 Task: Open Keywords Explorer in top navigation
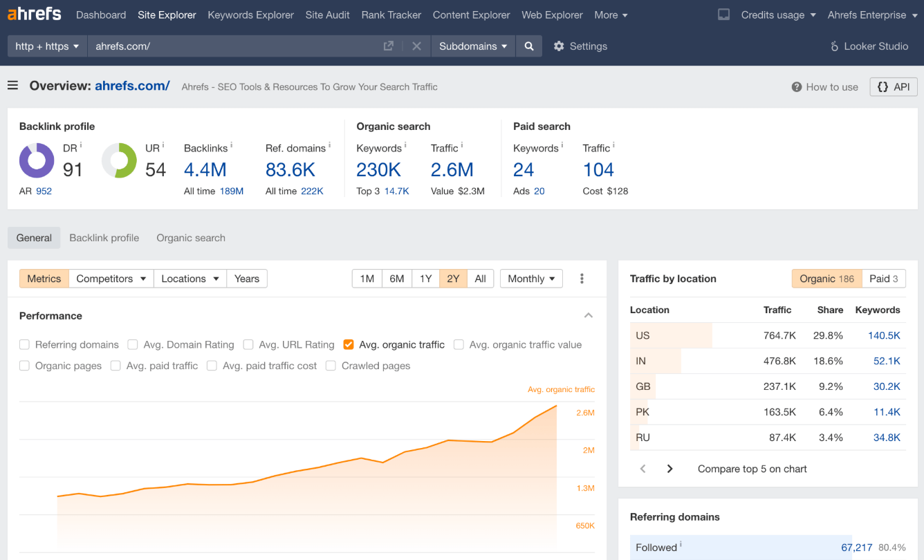pos(251,15)
